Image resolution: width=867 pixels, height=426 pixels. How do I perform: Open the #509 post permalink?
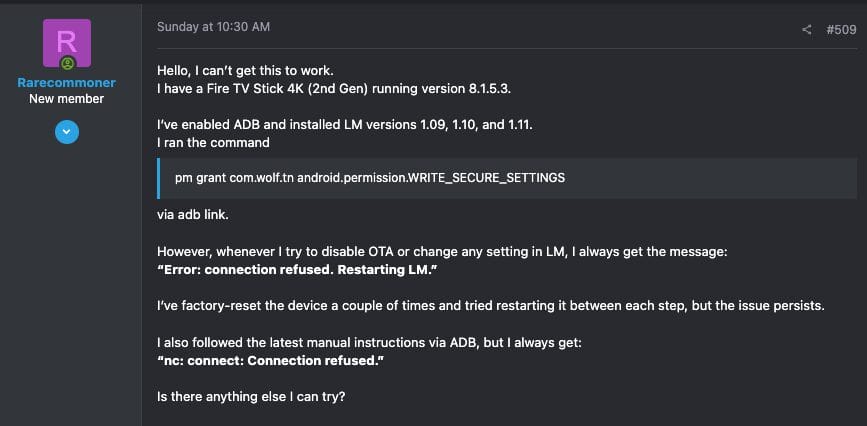pos(841,30)
